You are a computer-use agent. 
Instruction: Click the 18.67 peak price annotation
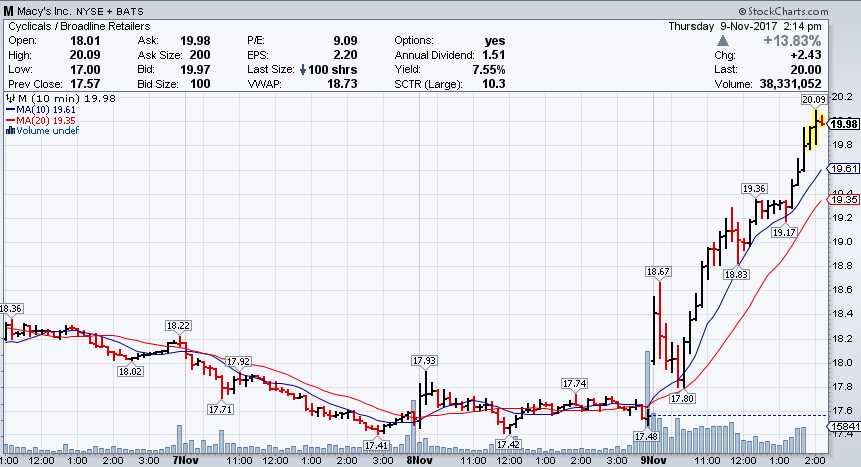pos(657,244)
